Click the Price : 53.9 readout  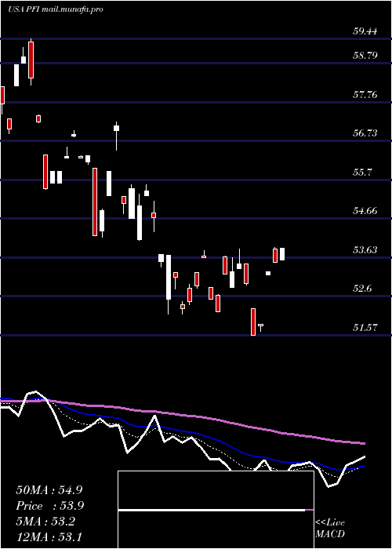(49, 506)
